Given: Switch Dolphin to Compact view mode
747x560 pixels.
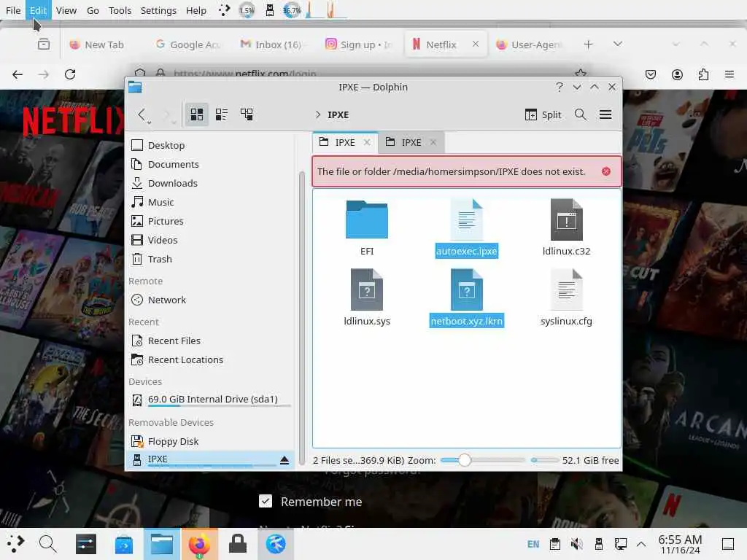Looking at the screenshot, I should [x=222, y=114].
